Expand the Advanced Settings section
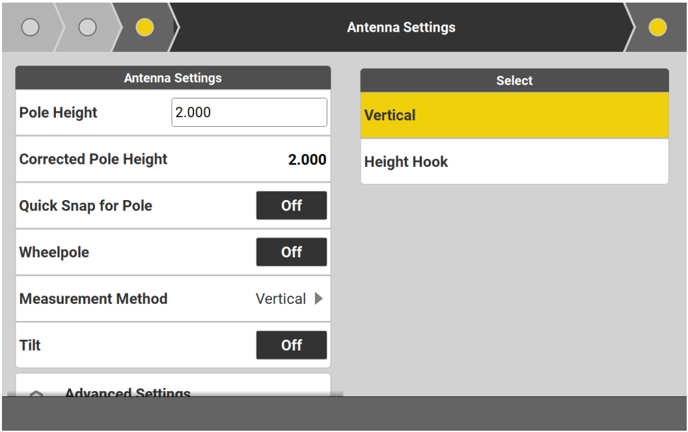The image size is (688, 432). coord(128,393)
